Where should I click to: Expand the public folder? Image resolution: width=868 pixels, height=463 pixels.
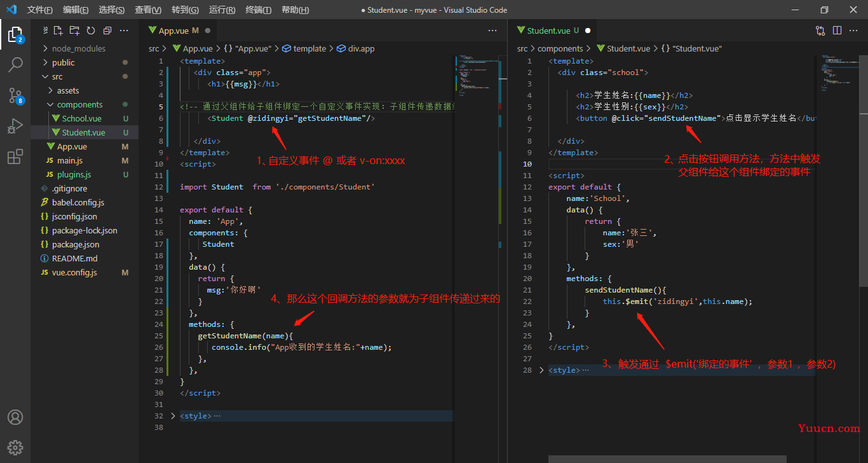pos(45,62)
